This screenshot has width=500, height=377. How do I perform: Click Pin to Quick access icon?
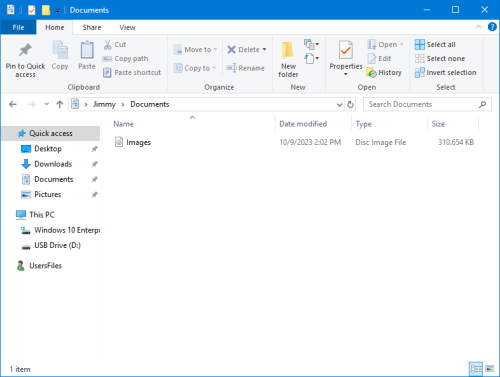25,50
